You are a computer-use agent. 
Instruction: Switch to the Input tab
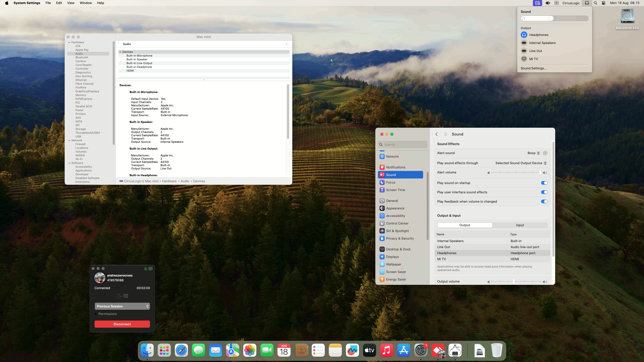coord(520,225)
